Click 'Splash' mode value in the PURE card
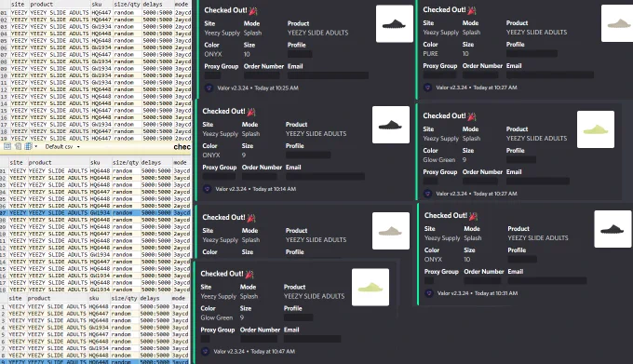Viewport: 633px width, 364px height. (471, 33)
